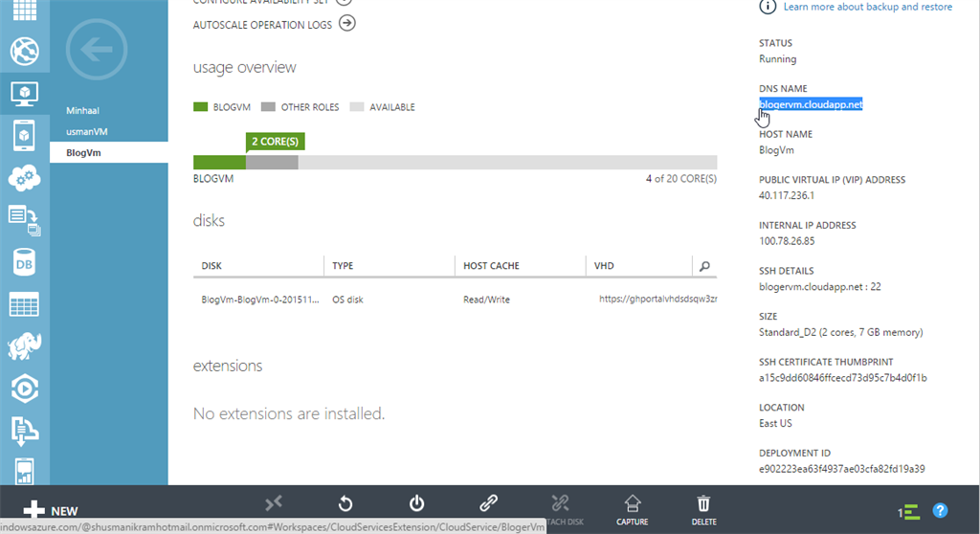Image resolution: width=980 pixels, height=534 pixels.
Task: Click the greyed Connect icon in the bottom bar
Action: click(273, 503)
